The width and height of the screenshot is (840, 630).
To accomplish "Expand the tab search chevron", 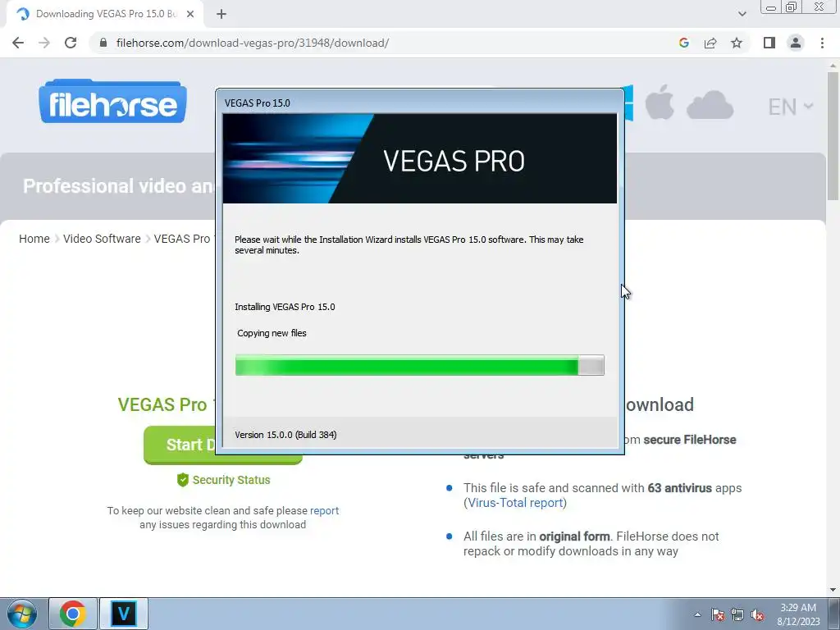I will [742, 14].
